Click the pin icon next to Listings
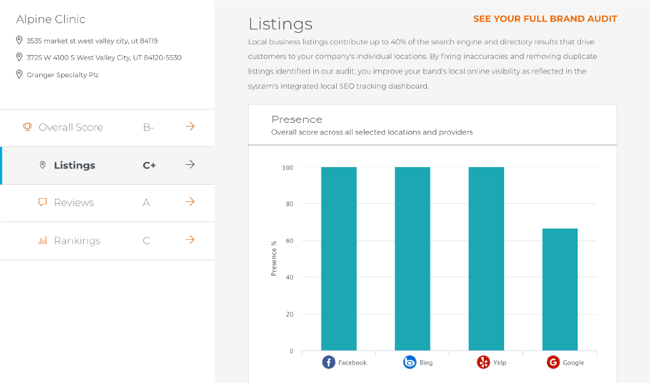This screenshot has height=383, width=650. [x=42, y=165]
